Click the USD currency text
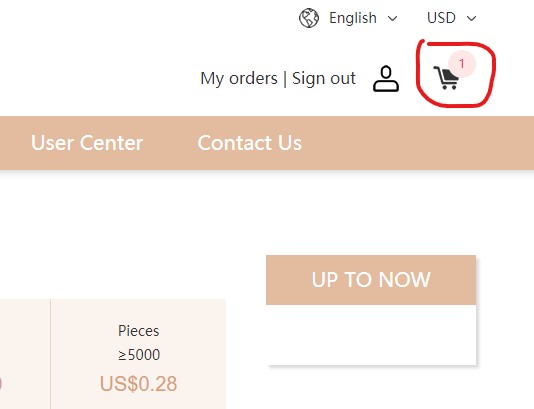Viewport: 534px width, 409px height. tap(441, 18)
